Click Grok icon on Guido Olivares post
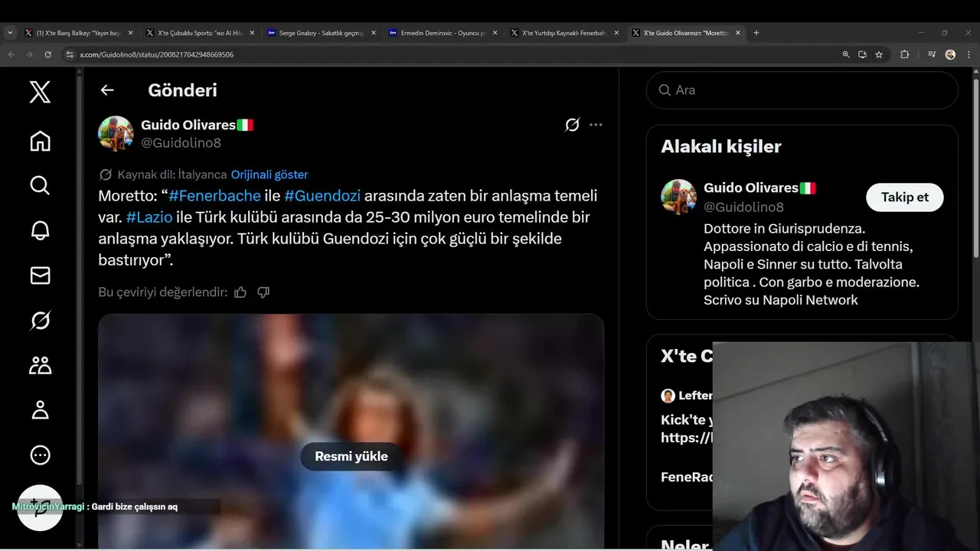This screenshot has height=551, width=980. click(572, 125)
